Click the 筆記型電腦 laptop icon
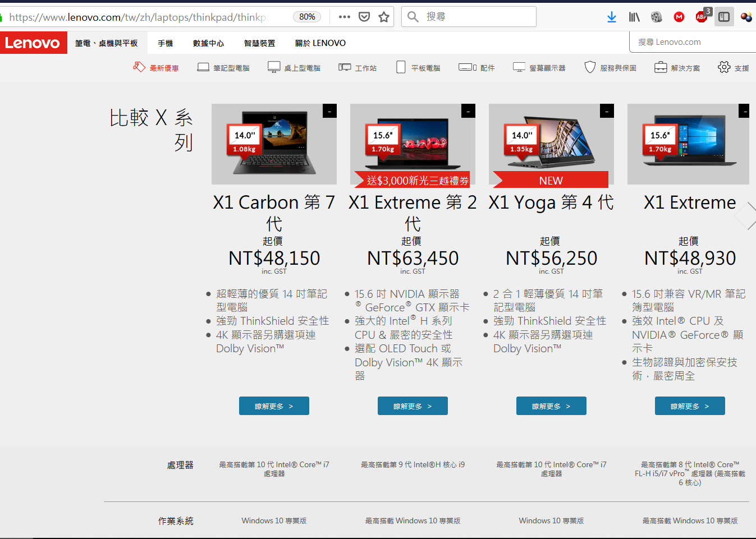Viewport: 756px width, 539px height. [203, 67]
